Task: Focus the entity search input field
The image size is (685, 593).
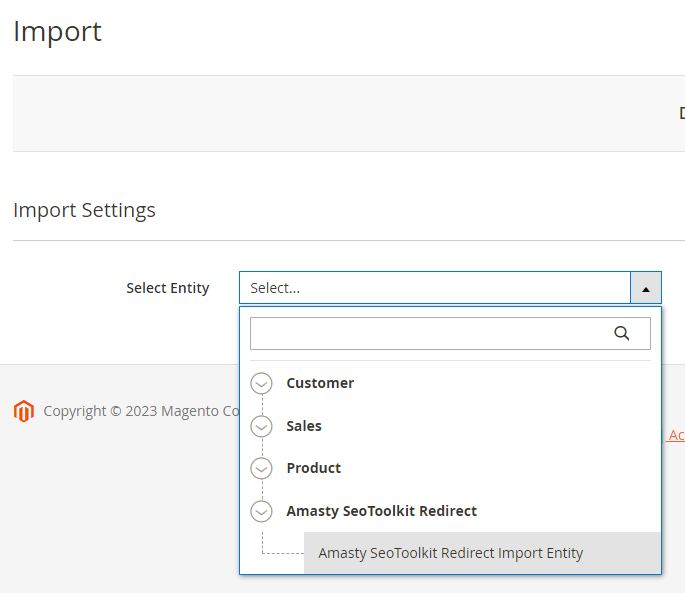Action: pos(450,333)
